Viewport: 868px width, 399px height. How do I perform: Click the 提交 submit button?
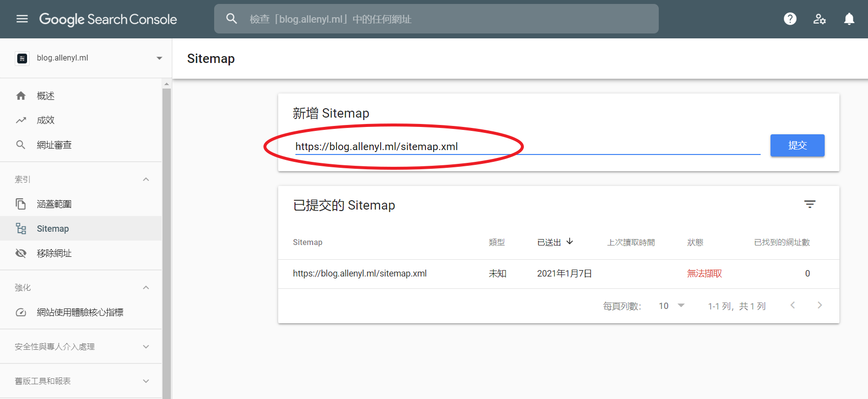pyautogui.click(x=797, y=146)
